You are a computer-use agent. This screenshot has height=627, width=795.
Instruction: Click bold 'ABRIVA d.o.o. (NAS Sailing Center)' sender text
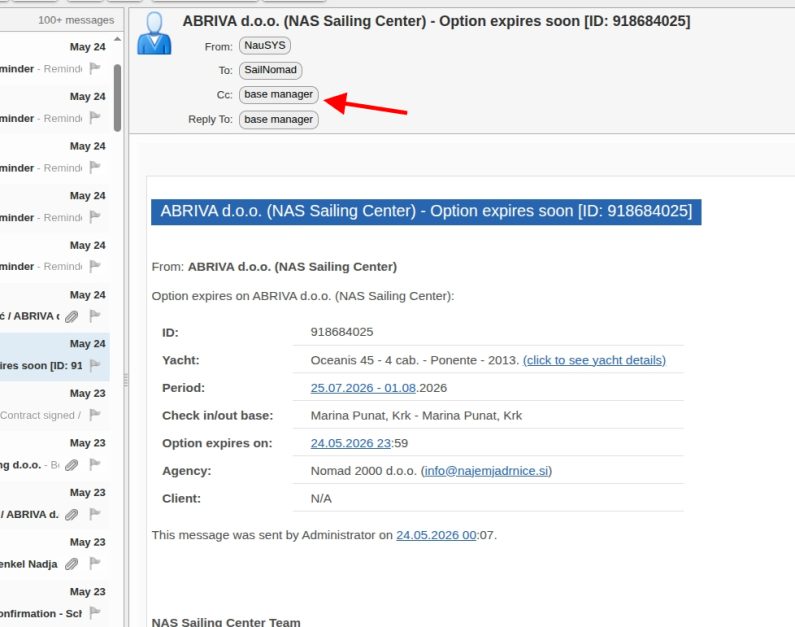293,267
